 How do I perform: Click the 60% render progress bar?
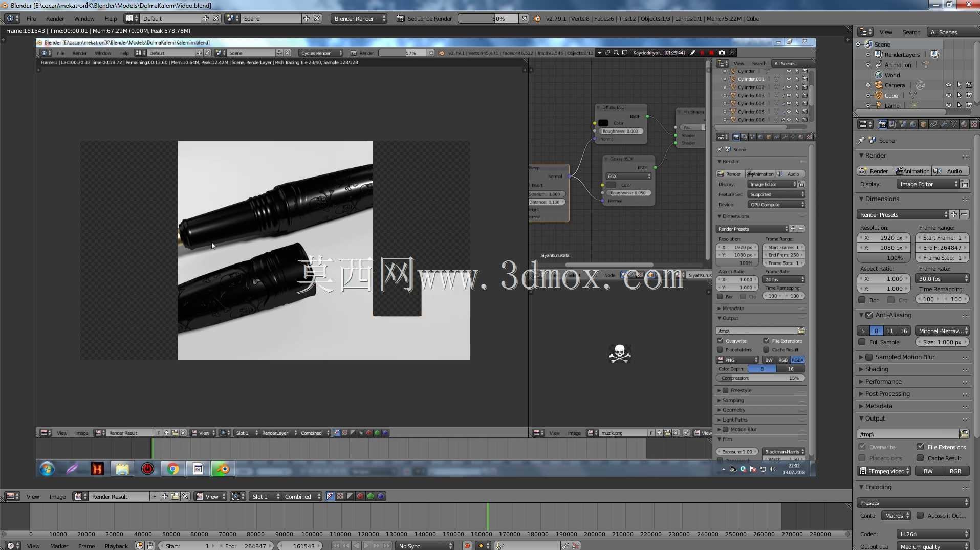pyautogui.click(x=488, y=18)
